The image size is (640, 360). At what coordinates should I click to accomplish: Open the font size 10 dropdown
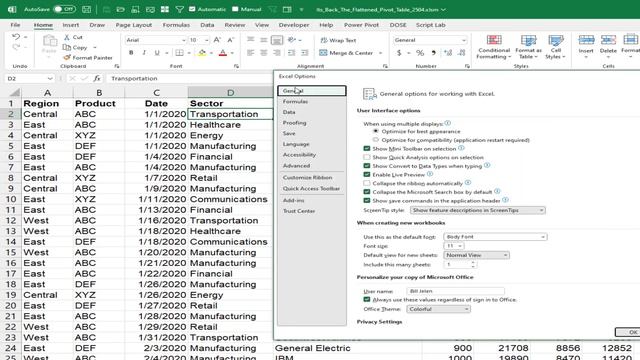[x=207, y=40]
